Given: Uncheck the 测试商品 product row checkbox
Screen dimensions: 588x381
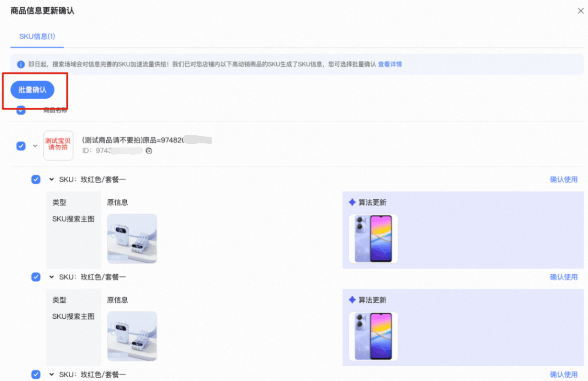Looking at the screenshot, I should tap(21, 146).
